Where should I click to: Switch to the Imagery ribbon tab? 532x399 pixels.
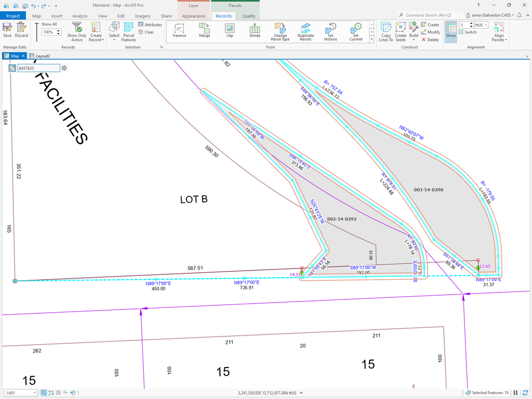pyautogui.click(x=143, y=16)
